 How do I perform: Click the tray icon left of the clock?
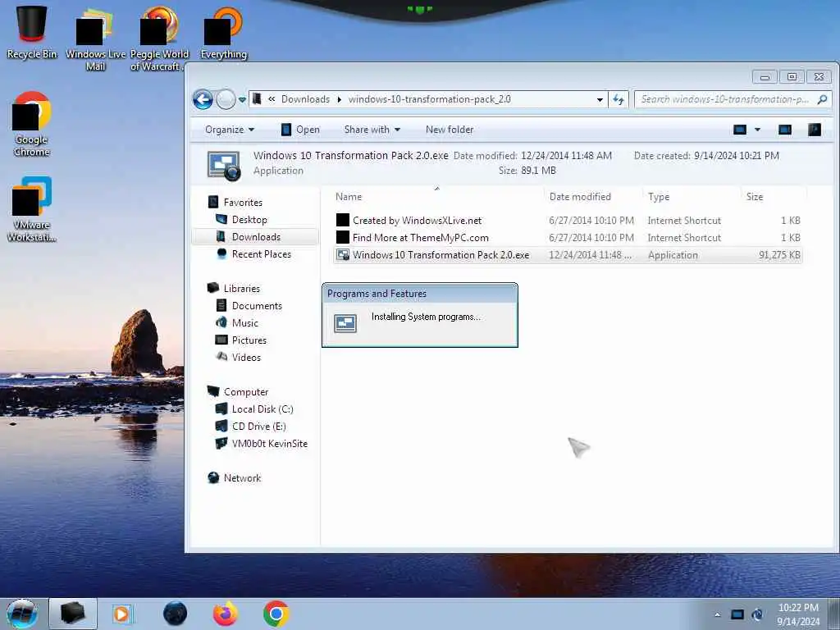pos(757,614)
